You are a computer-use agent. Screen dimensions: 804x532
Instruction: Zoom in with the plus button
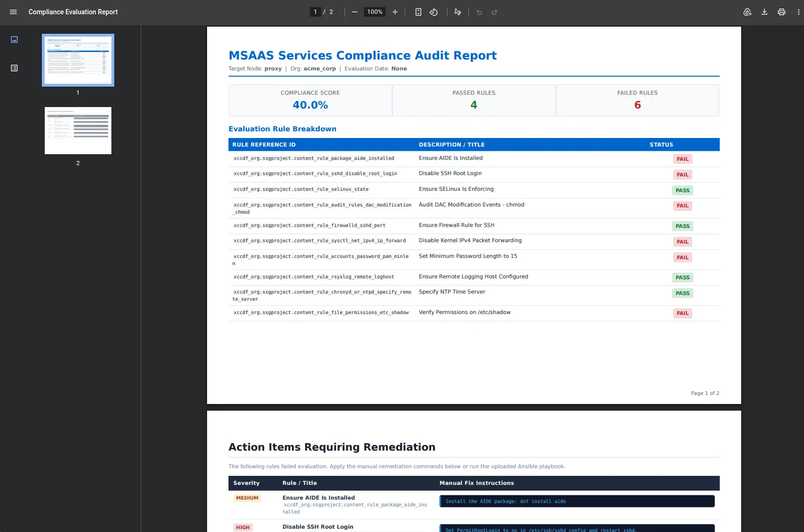point(395,12)
